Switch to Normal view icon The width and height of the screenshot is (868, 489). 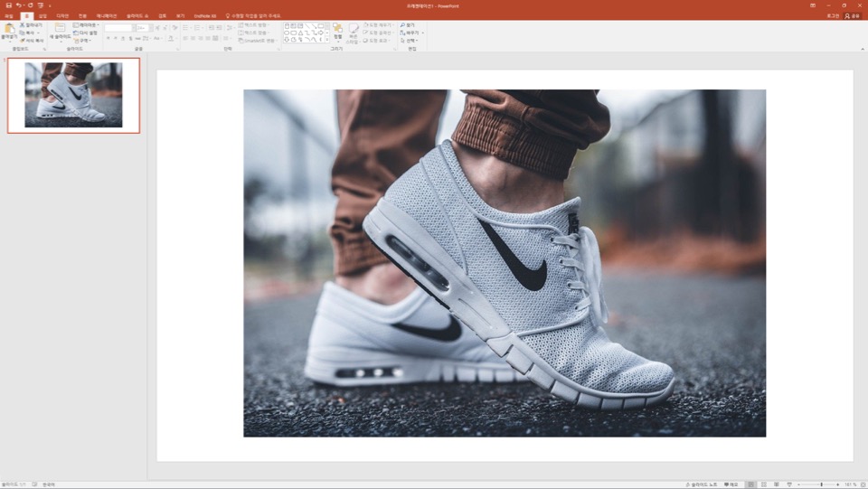click(x=750, y=484)
